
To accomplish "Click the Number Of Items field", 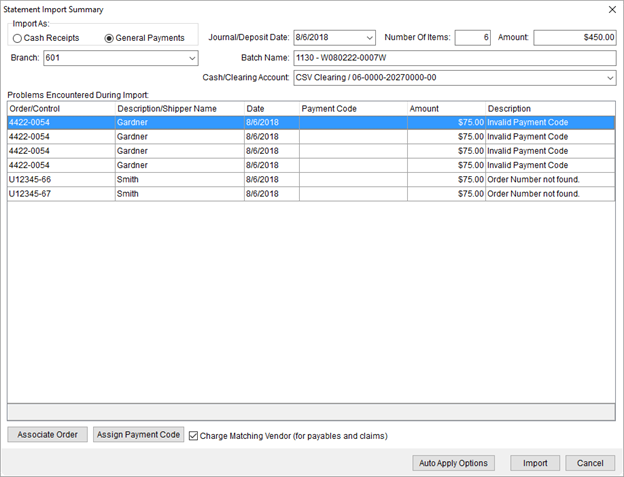I will [x=472, y=38].
